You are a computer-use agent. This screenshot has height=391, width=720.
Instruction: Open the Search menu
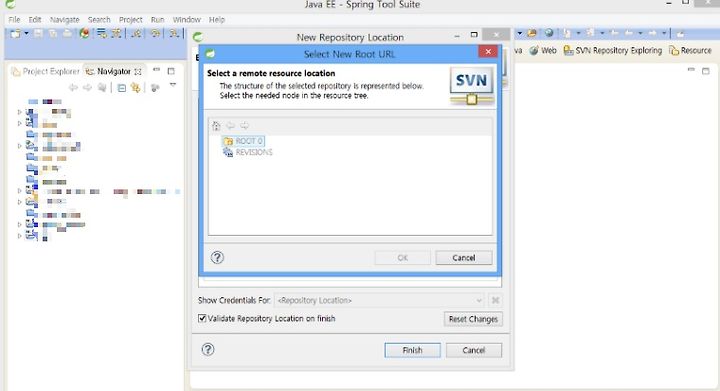pos(99,20)
